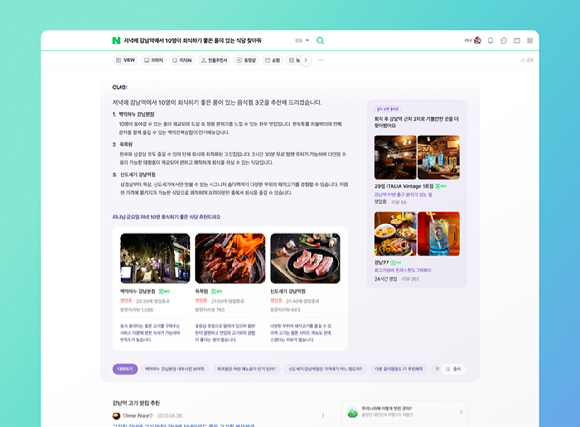
Task: Open the keyboard input dropdown in search bar
Action: tap(302, 40)
